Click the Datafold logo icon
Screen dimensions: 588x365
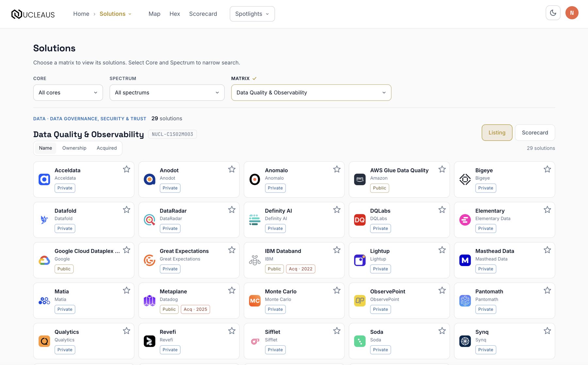pos(44,220)
